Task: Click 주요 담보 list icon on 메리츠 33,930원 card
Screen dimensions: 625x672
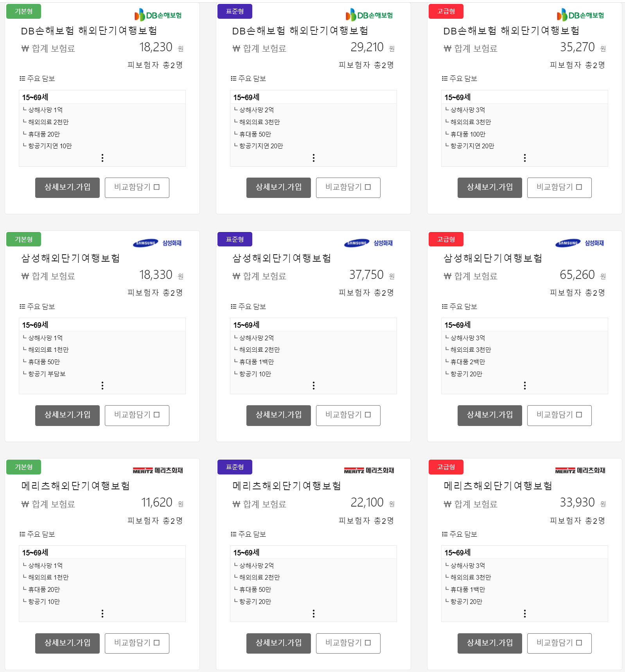Action: pos(445,534)
